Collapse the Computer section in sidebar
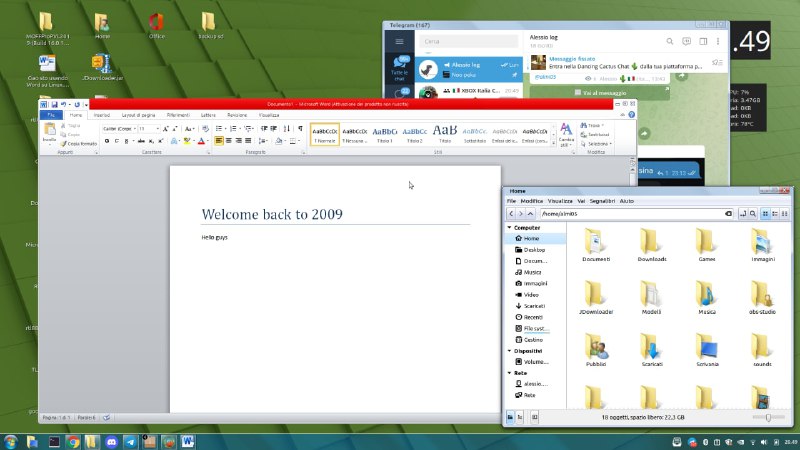The height and width of the screenshot is (450, 800). tap(510, 228)
